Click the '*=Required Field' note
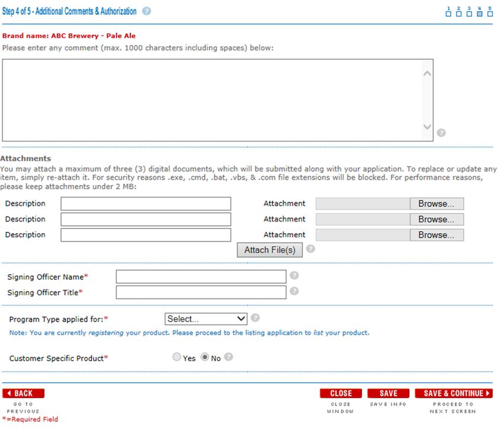504x429 pixels. 30,419
